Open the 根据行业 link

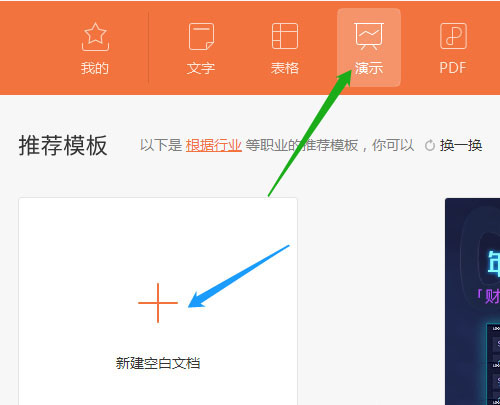tap(214, 146)
